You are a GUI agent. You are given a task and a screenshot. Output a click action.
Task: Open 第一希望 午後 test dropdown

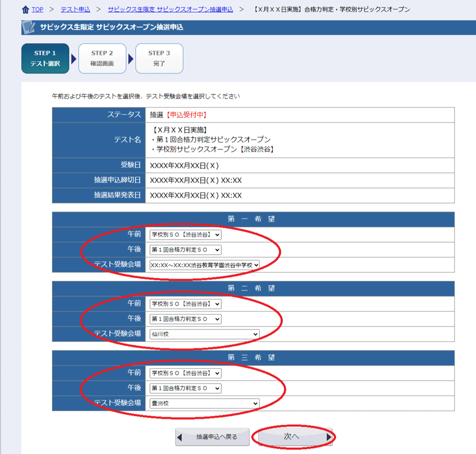185,250
